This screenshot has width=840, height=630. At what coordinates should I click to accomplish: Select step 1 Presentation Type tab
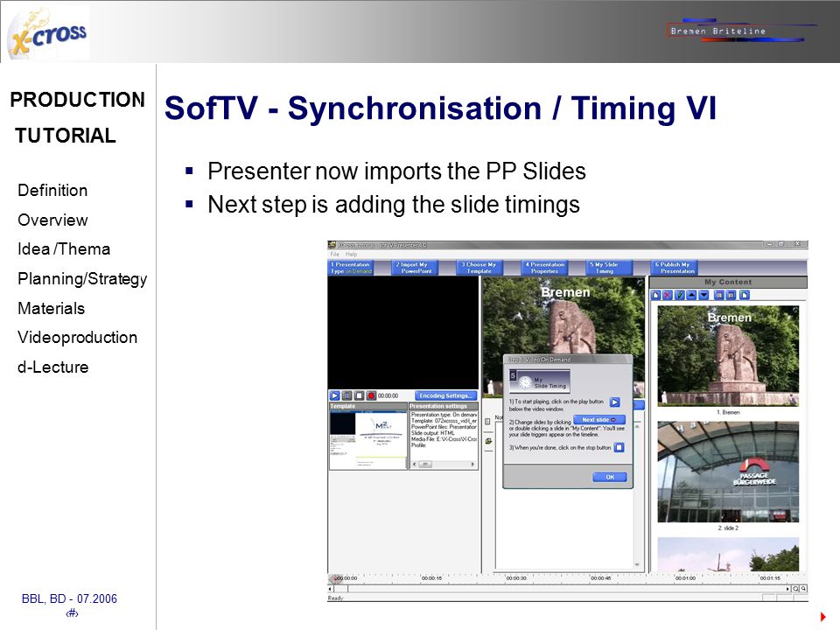tap(351, 268)
